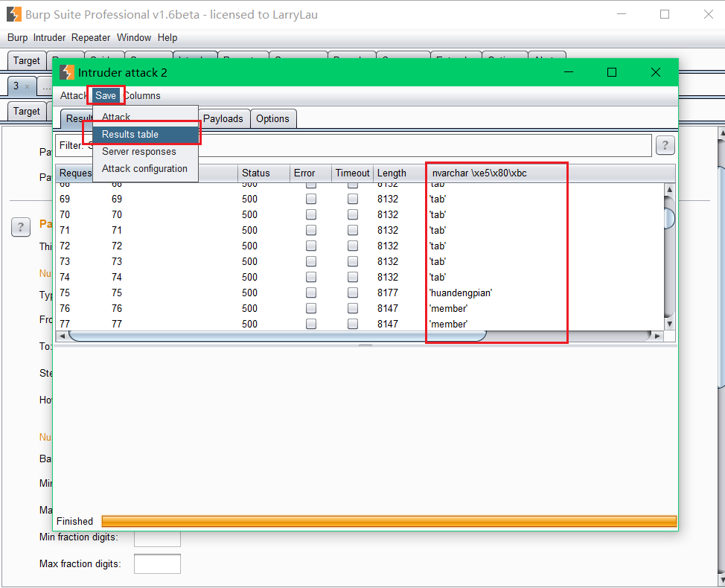
Task: Click the results table scrollbar down arrow
Action: pyautogui.click(x=669, y=323)
